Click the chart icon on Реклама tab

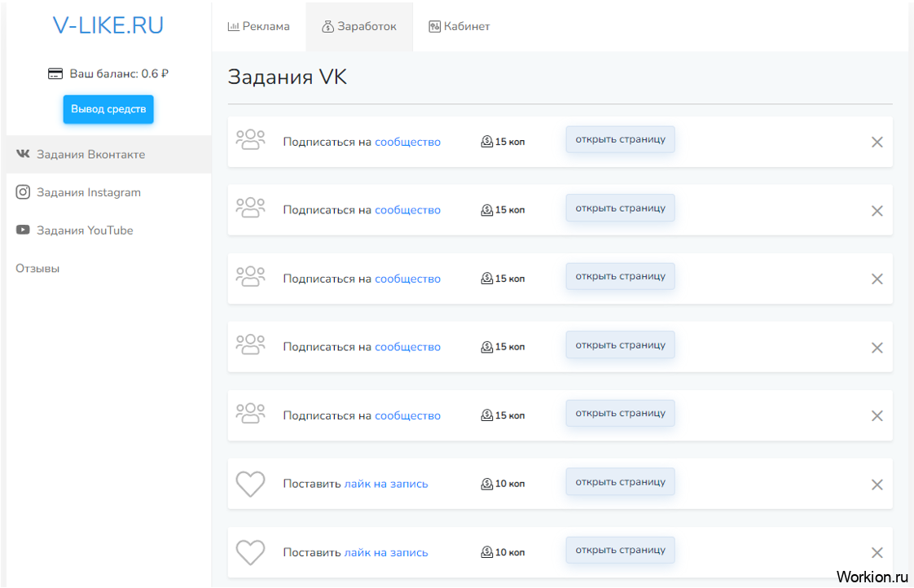(233, 26)
